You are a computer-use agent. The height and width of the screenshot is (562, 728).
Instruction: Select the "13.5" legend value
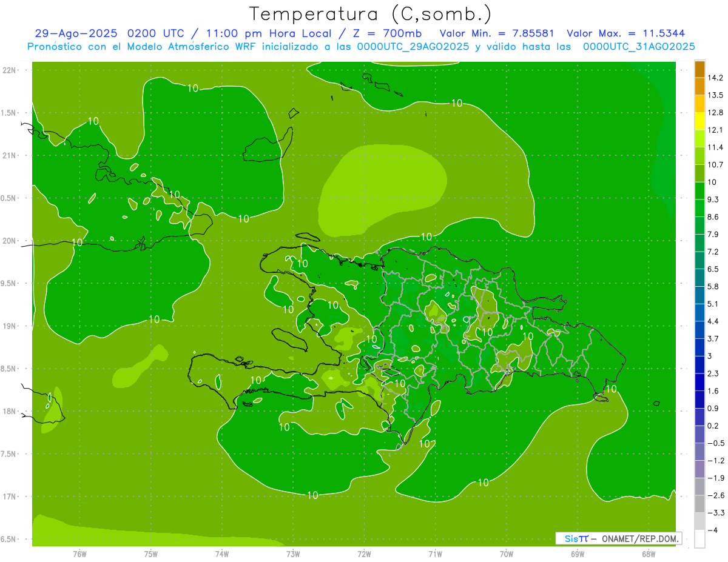(715, 95)
